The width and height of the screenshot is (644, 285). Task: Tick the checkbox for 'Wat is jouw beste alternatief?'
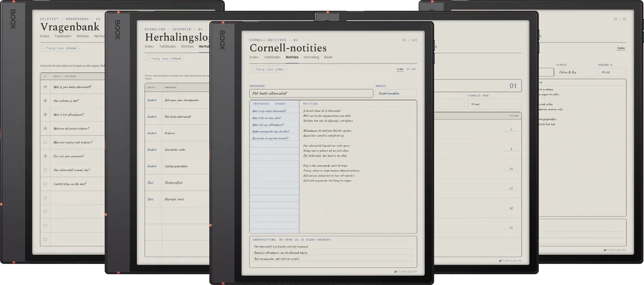pos(45,87)
